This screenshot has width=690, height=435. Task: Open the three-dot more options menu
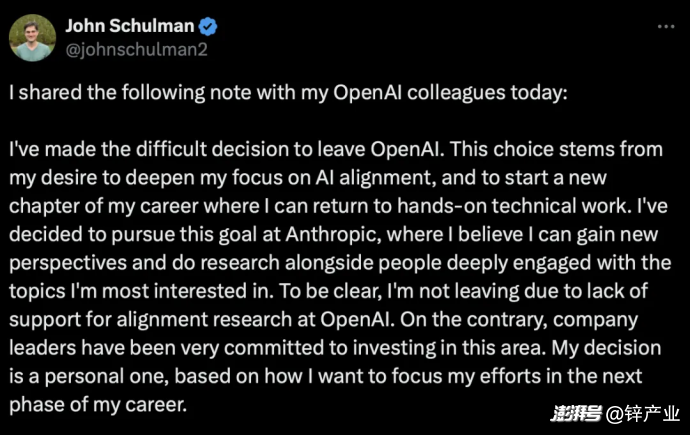coord(666,27)
